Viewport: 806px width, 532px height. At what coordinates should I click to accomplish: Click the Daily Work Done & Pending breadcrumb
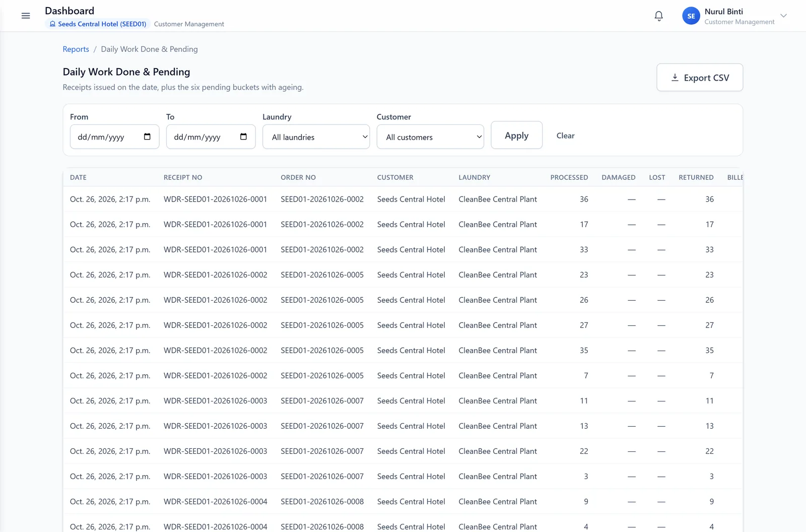coord(149,49)
